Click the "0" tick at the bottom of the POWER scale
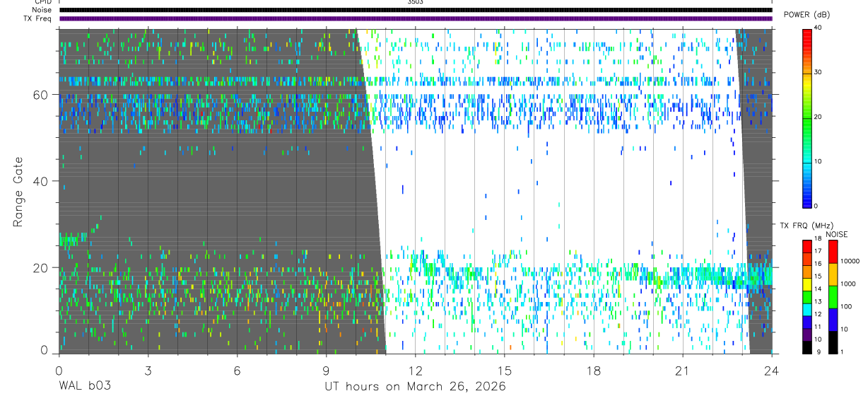868x401 pixels. tap(816, 206)
